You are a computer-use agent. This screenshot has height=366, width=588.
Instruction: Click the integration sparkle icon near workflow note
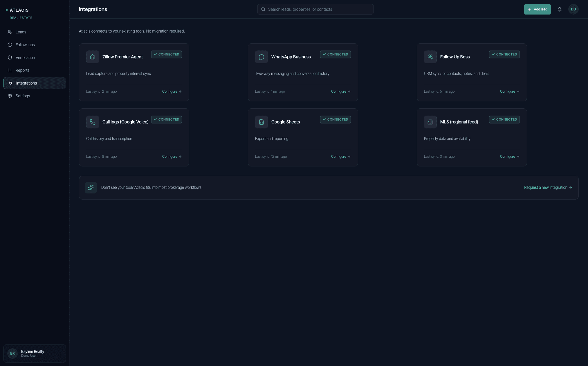click(x=91, y=187)
